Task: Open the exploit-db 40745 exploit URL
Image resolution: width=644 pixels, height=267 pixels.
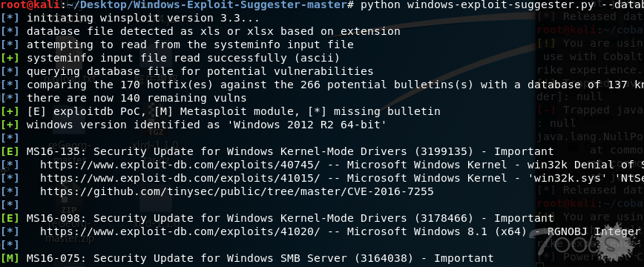Action: [x=180, y=165]
